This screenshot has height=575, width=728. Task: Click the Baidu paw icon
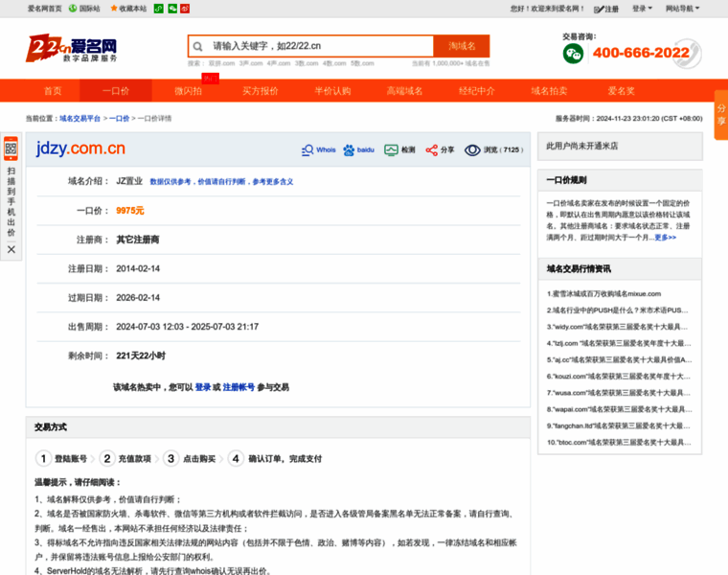(350, 150)
